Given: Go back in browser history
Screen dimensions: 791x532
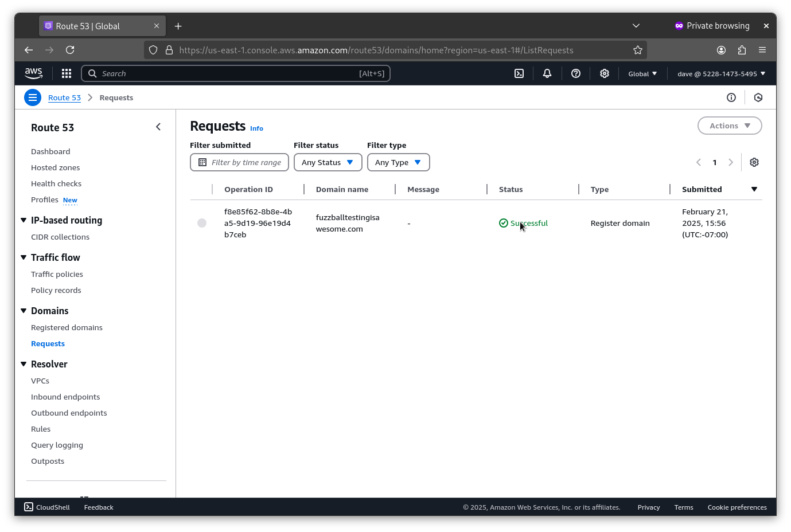Looking at the screenshot, I should tap(29, 50).
